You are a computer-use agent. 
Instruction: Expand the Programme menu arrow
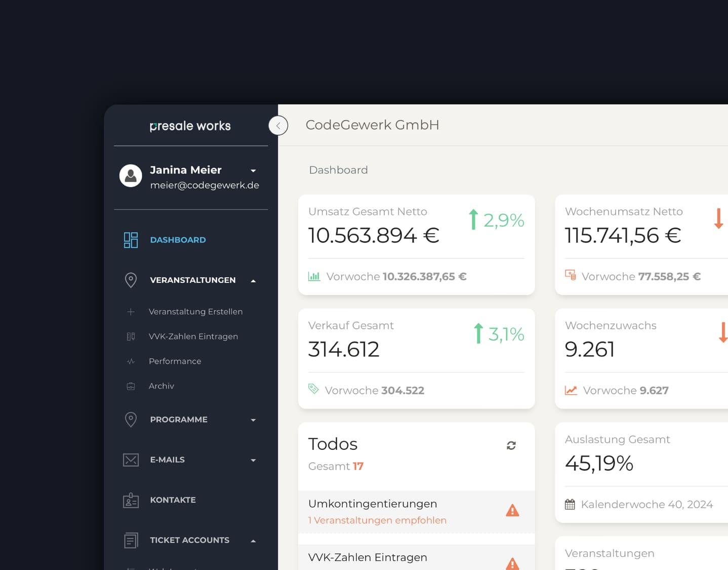point(253,420)
